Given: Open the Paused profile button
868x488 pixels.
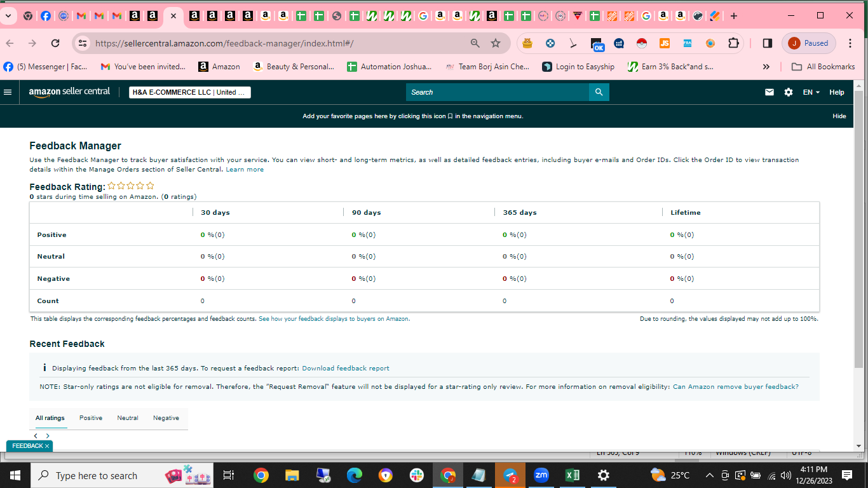Looking at the screenshot, I should (809, 43).
